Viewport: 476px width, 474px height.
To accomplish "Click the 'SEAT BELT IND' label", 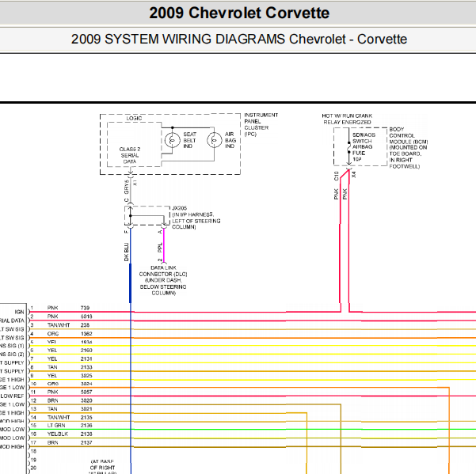I will pyautogui.click(x=190, y=140).
